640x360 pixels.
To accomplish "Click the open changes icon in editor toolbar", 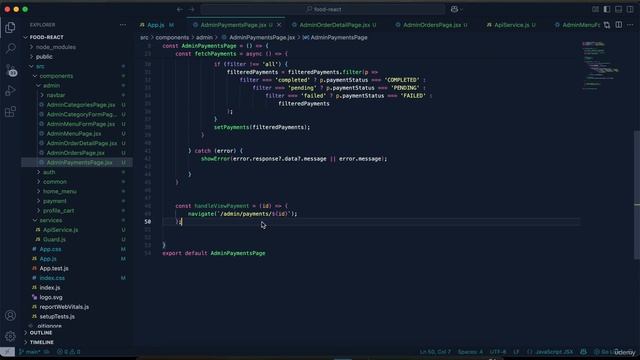I will (x=607, y=25).
